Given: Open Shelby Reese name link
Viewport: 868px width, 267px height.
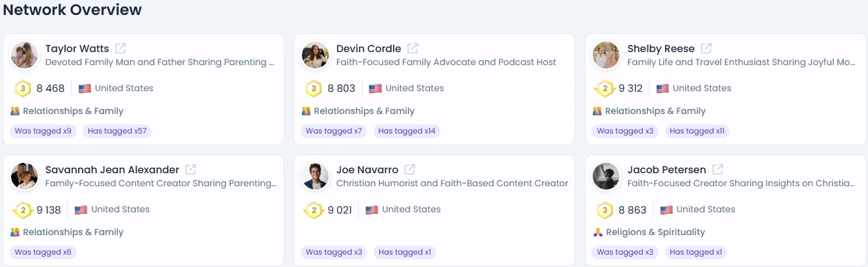Looking at the screenshot, I should coord(661,49).
